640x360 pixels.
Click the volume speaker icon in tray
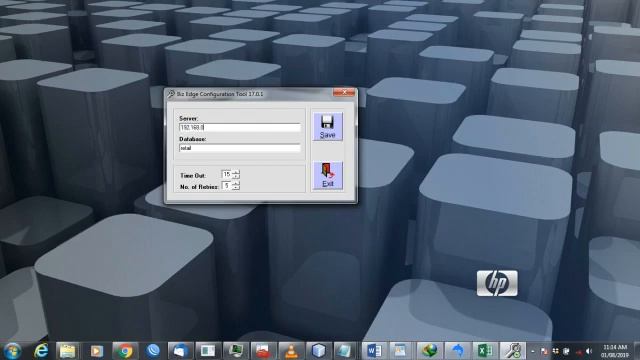[x=589, y=351]
